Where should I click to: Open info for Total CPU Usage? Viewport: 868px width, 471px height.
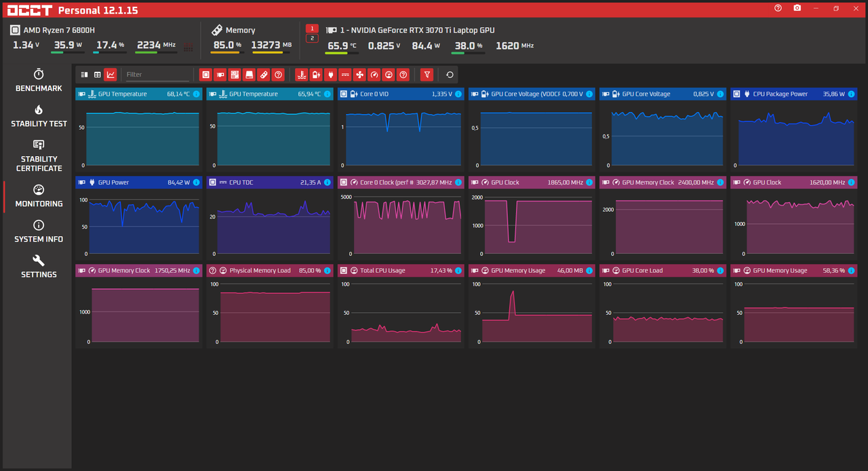click(459, 271)
